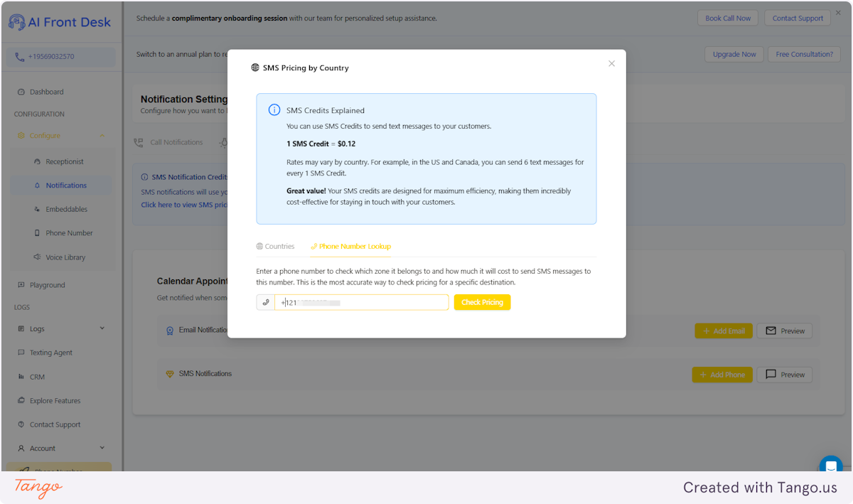Click the Add Email button
The width and height of the screenshot is (853, 504).
click(724, 331)
